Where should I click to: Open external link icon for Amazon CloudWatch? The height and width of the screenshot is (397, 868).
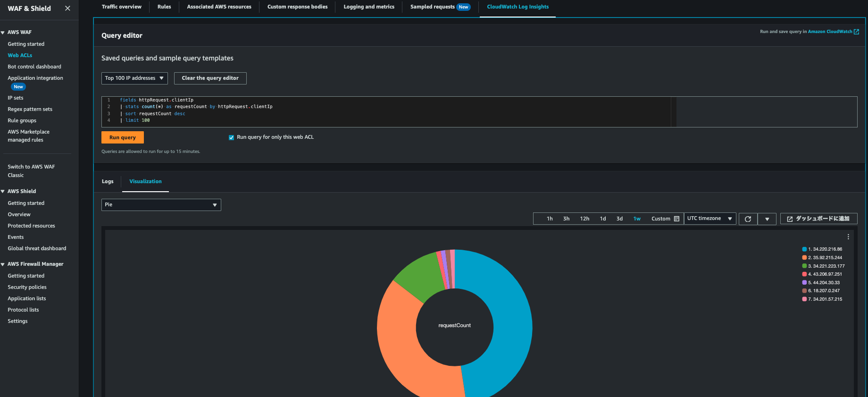(x=856, y=32)
